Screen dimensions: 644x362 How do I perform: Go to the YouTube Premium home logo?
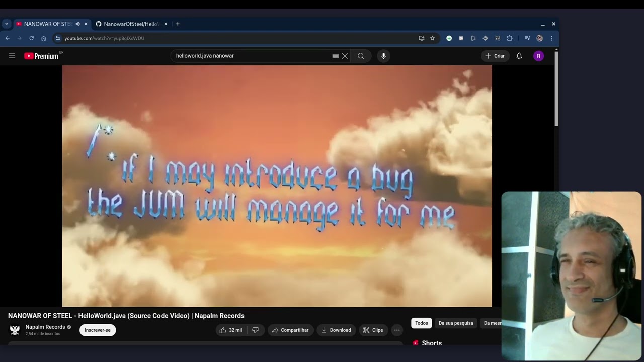point(41,56)
